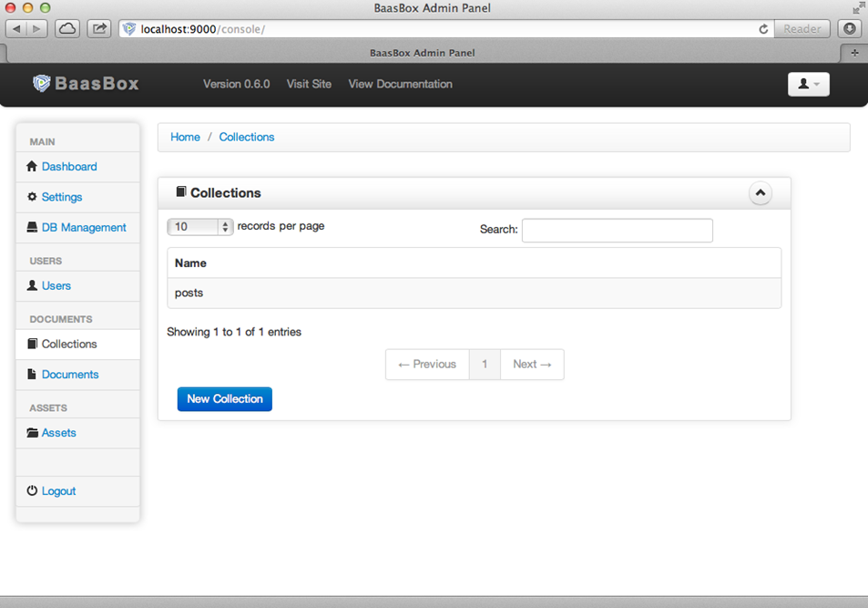Collapse the Collections panel with chevron
This screenshot has width=868, height=608.
761,193
